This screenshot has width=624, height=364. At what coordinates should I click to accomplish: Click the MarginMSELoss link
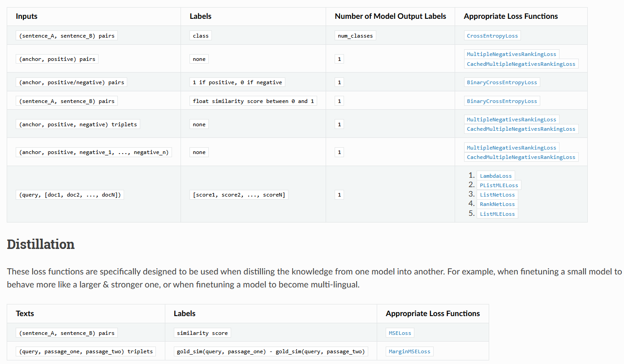[409, 351]
